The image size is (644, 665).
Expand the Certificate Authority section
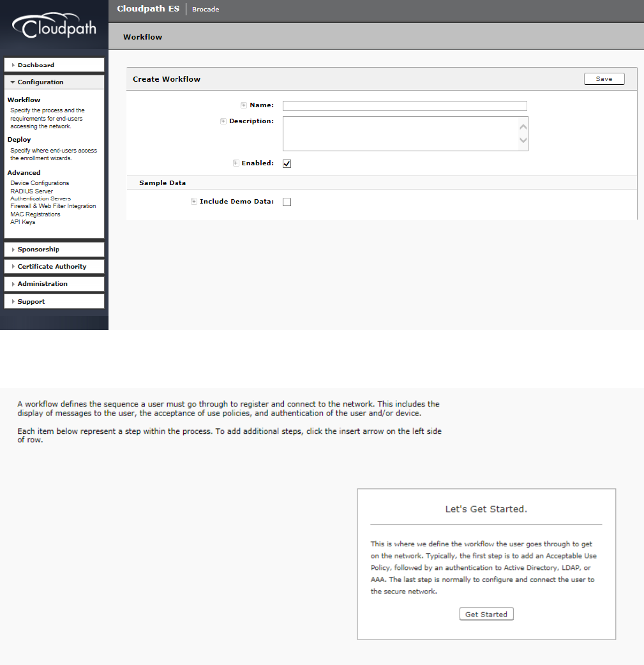[54, 266]
